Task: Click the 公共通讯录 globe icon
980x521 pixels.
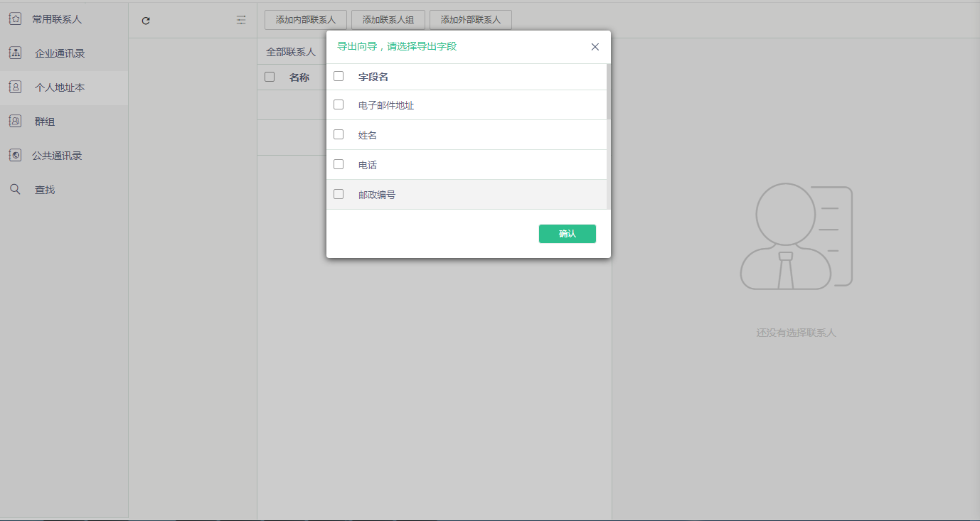Action: [x=15, y=156]
